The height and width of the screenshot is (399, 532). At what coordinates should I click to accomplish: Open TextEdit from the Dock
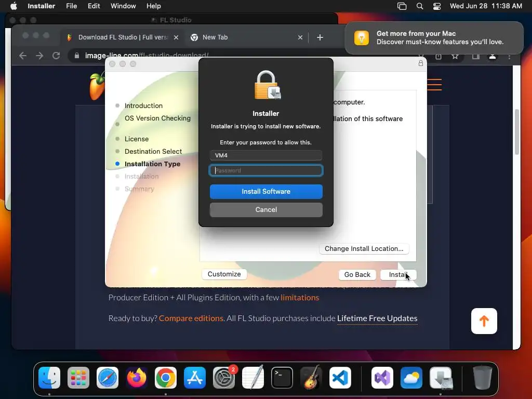(253, 378)
